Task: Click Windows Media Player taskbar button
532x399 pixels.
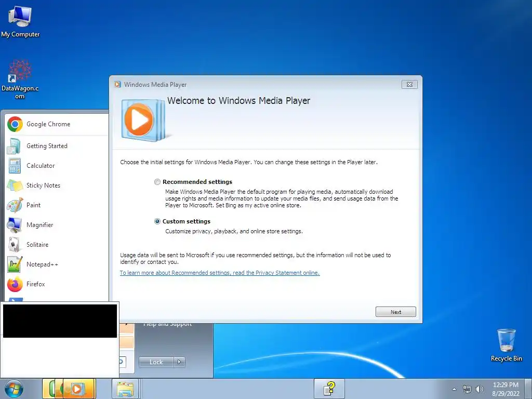Action: pyautogui.click(x=78, y=389)
